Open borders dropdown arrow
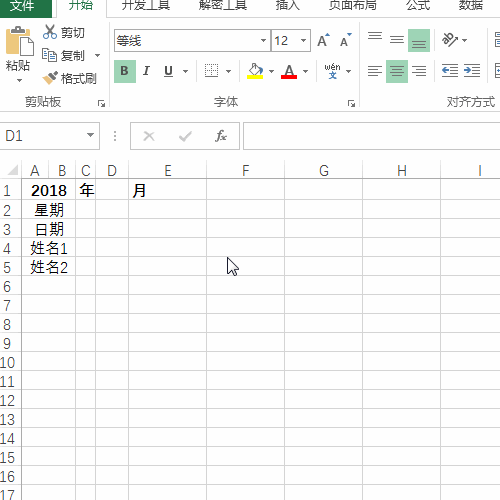This screenshot has height=500, width=500. pos(228,71)
